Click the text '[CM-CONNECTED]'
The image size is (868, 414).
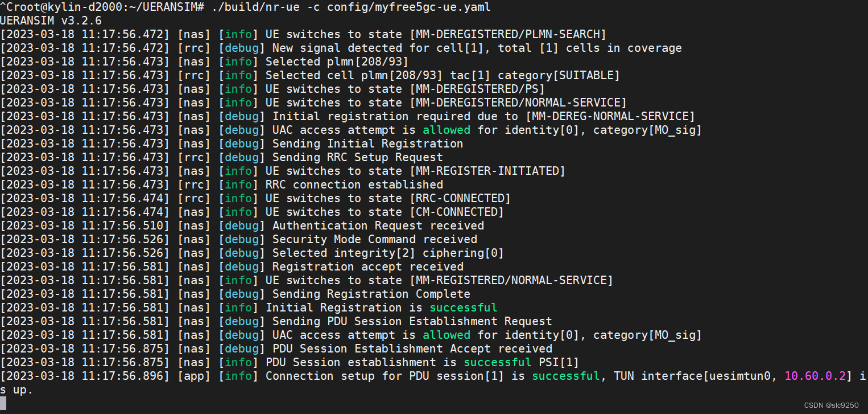point(457,212)
